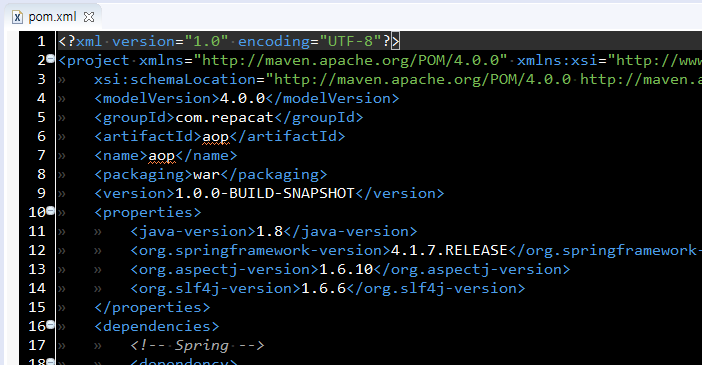This screenshot has height=365, width=702.
Task: Collapse the properties block on line 10
Action: [x=51, y=210]
